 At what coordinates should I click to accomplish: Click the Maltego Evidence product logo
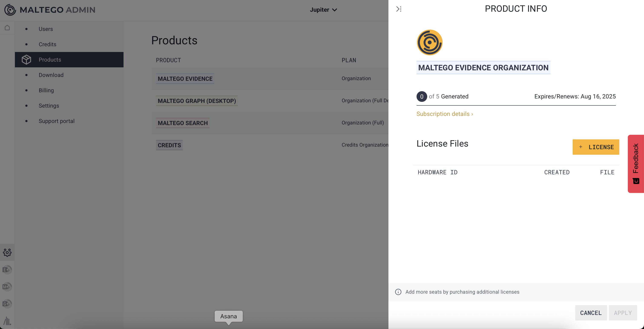click(x=430, y=42)
